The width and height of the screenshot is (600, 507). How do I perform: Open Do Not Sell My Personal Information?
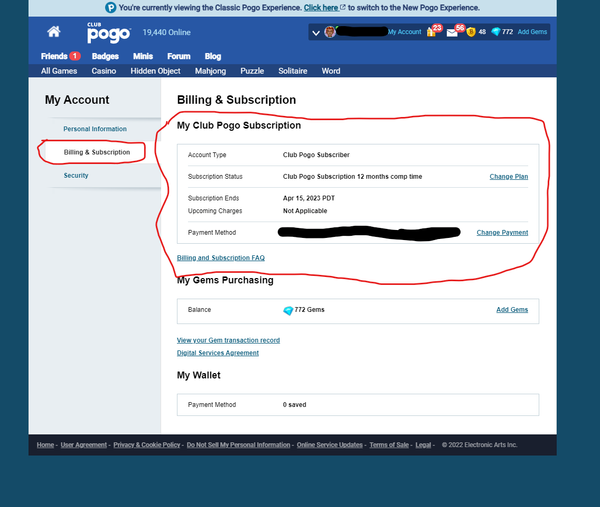(x=238, y=445)
